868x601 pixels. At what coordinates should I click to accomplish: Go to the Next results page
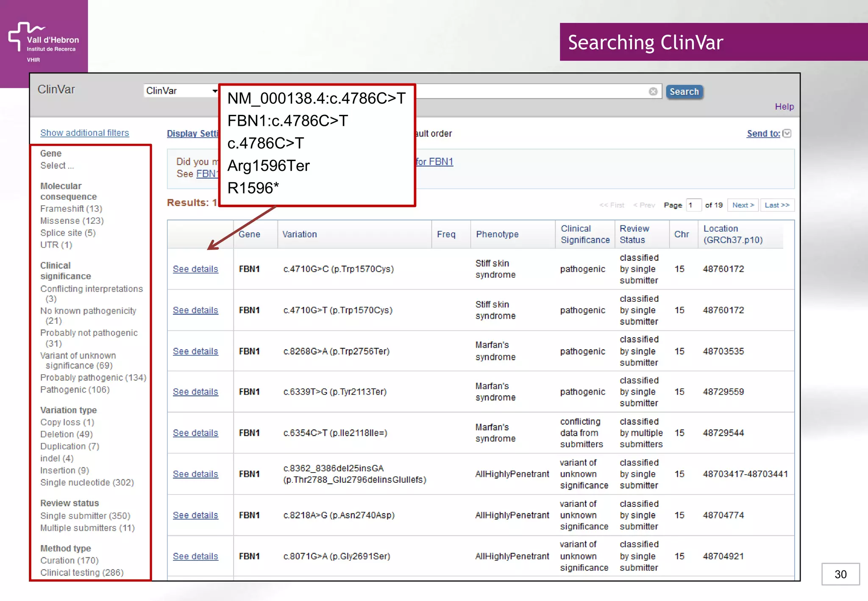pos(743,205)
